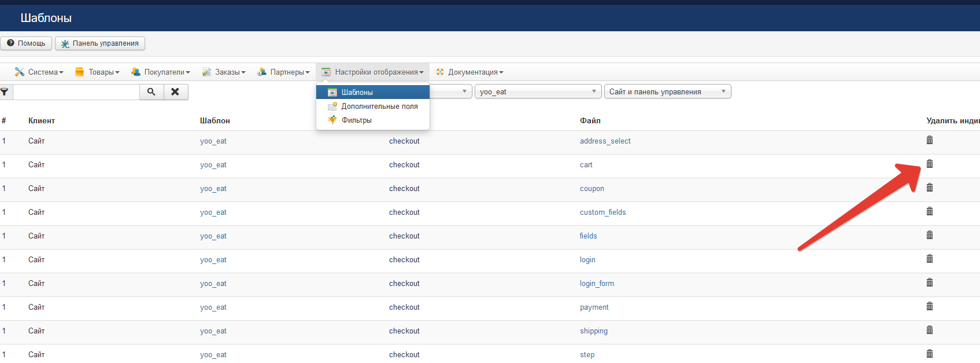Trash the shipping template row
Viewport: 980px width, 363px height.
pyautogui.click(x=930, y=330)
